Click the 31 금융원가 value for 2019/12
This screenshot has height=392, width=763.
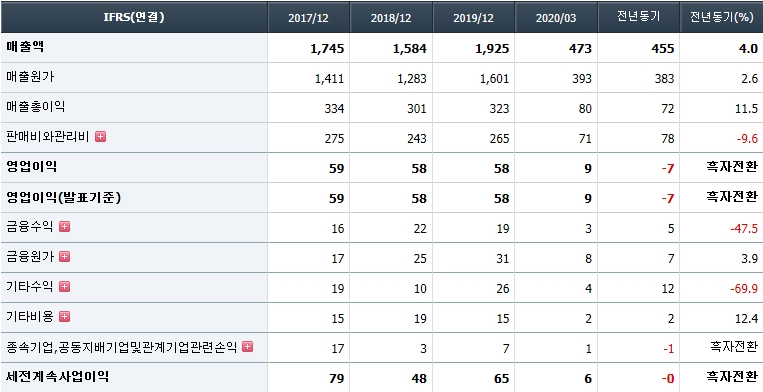pos(503,259)
